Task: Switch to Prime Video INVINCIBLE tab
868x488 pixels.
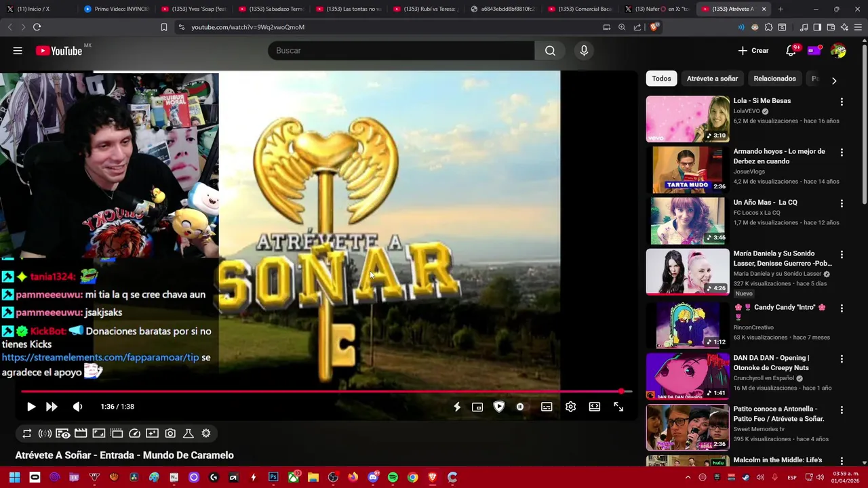Action: coord(116,9)
